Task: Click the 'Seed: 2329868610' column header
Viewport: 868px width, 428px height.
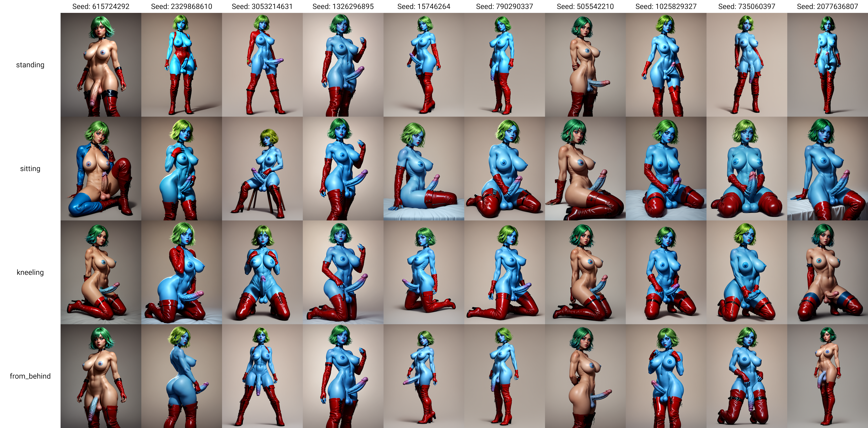Action: tap(182, 6)
